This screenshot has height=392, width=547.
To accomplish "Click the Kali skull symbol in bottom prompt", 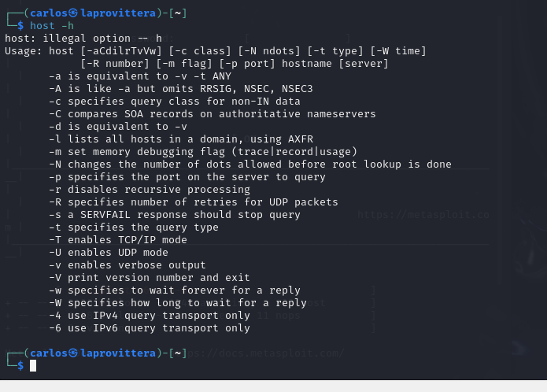I will (73, 353).
